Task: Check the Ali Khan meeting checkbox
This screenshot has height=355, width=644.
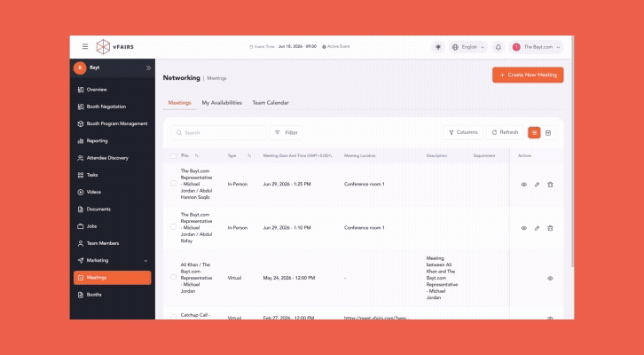Action: 173,277
